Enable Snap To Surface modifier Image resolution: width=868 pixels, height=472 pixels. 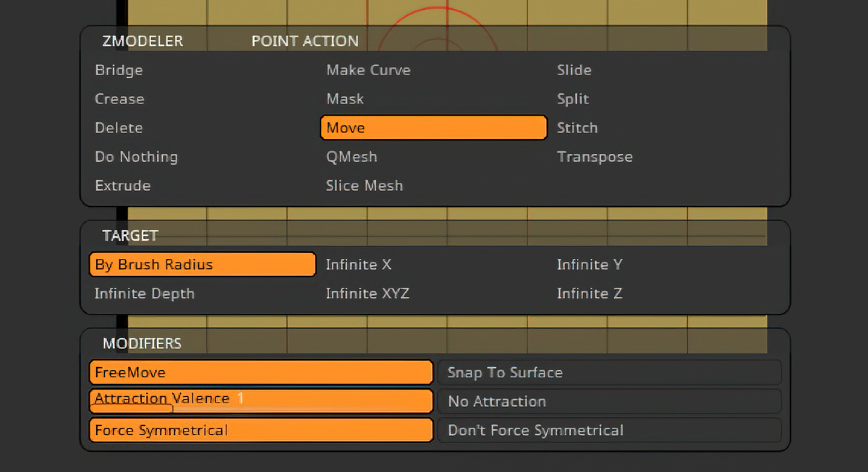pyautogui.click(x=609, y=372)
